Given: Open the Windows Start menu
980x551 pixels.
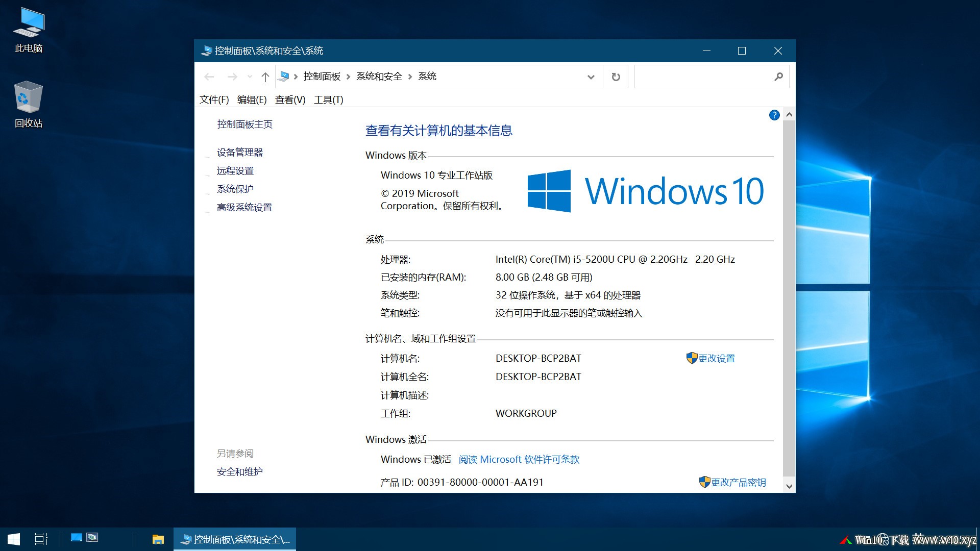Looking at the screenshot, I should (14, 539).
